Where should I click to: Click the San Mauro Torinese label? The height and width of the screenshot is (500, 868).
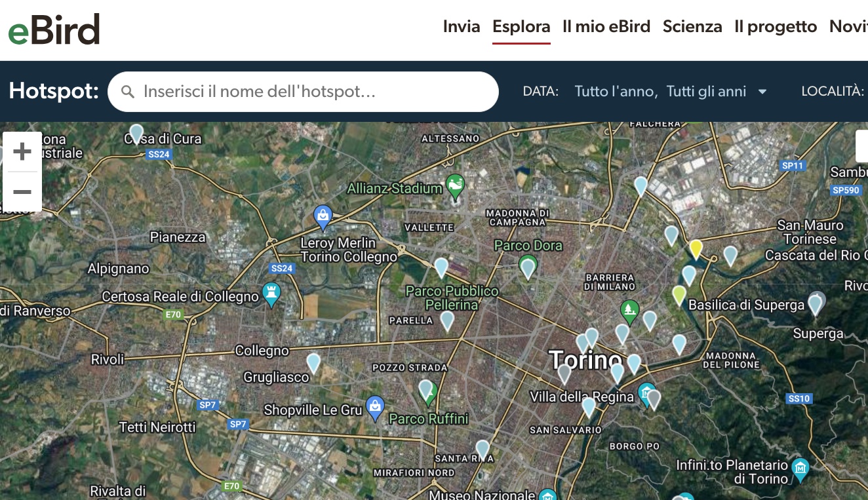coord(810,232)
